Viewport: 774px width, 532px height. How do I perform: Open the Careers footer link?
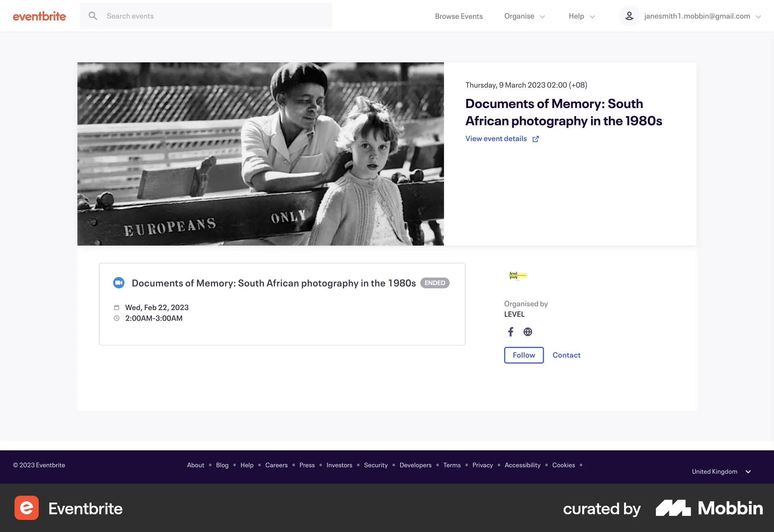276,465
